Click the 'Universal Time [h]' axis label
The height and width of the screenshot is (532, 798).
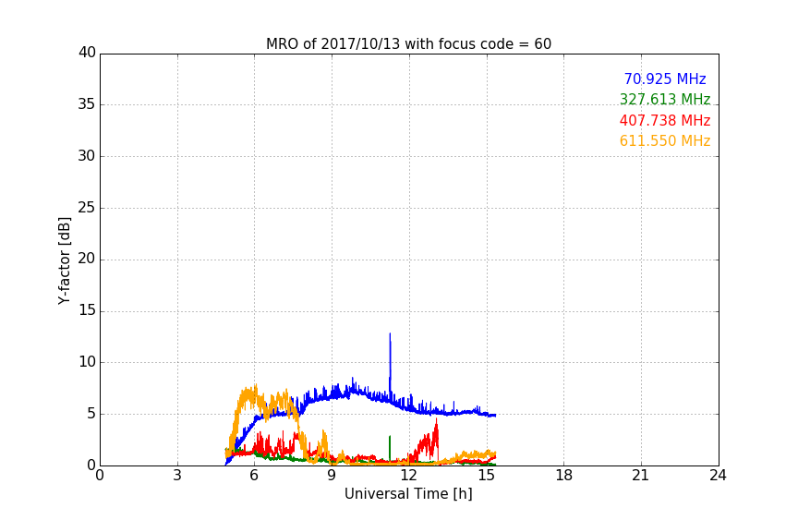tap(408, 494)
